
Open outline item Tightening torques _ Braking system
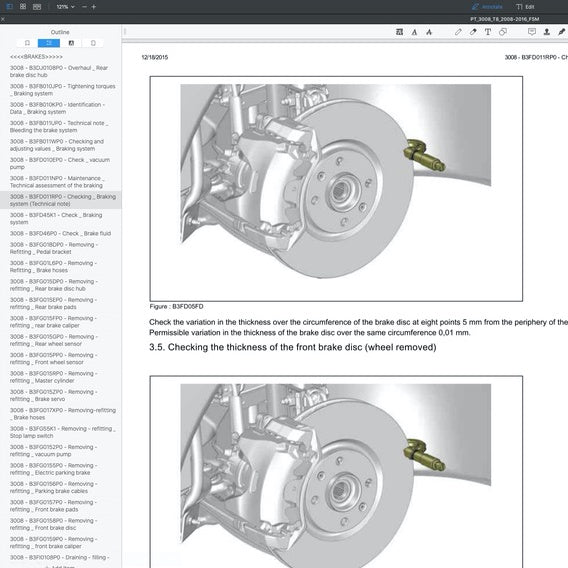click(63, 90)
